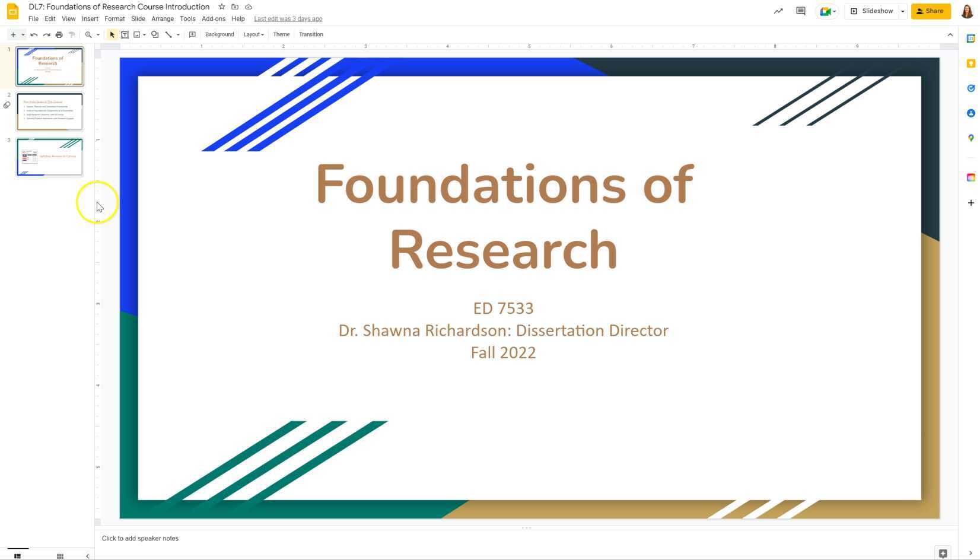Star this presentation
980x560 pixels.
(221, 7)
